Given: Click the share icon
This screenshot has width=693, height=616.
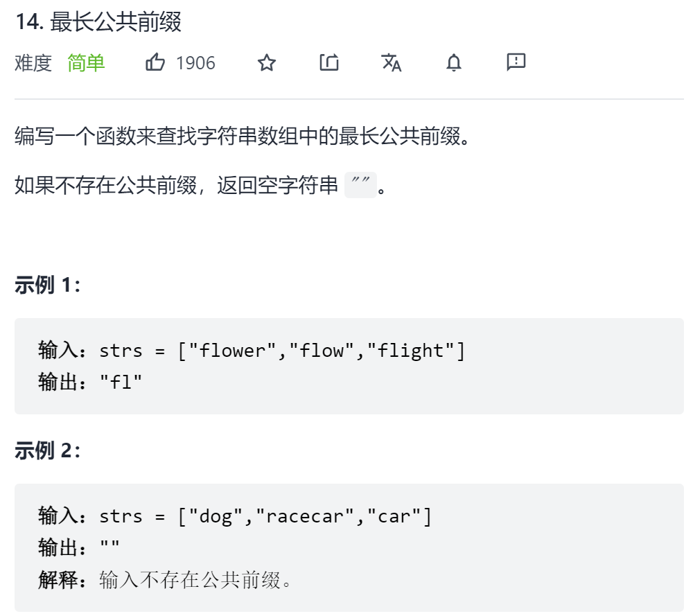Looking at the screenshot, I should [x=329, y=62].
